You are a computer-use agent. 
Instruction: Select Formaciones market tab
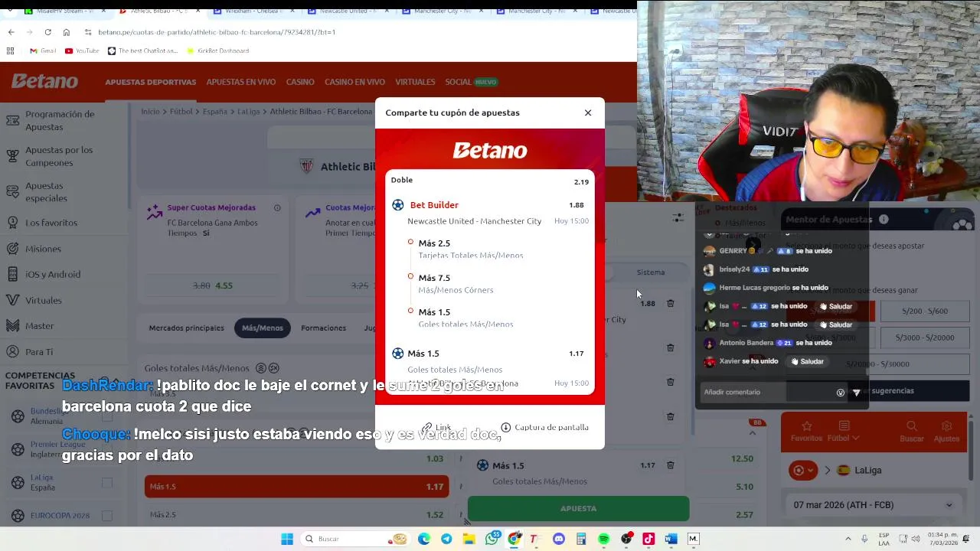(x=323, y=328)
